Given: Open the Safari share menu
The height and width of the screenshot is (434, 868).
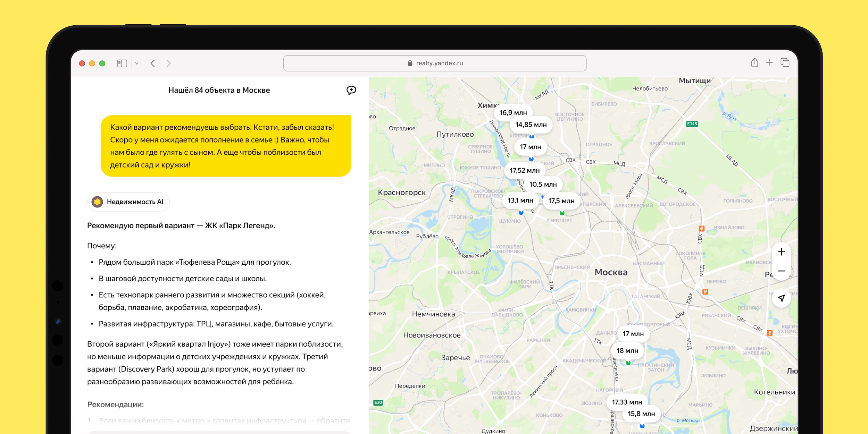Looking at the screenshot, I should (754, 63).
